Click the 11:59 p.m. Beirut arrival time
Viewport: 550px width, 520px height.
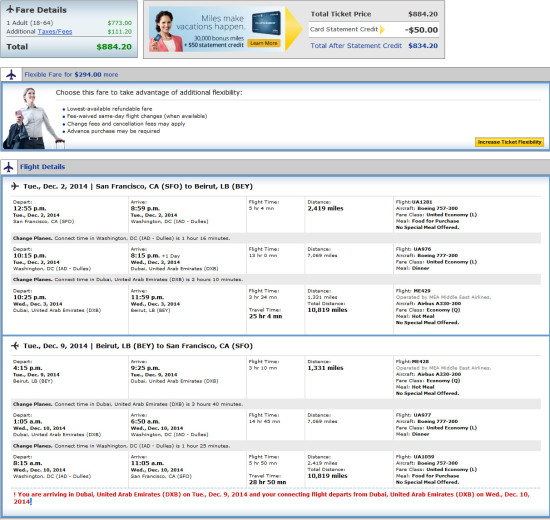[x=147, y=298]
